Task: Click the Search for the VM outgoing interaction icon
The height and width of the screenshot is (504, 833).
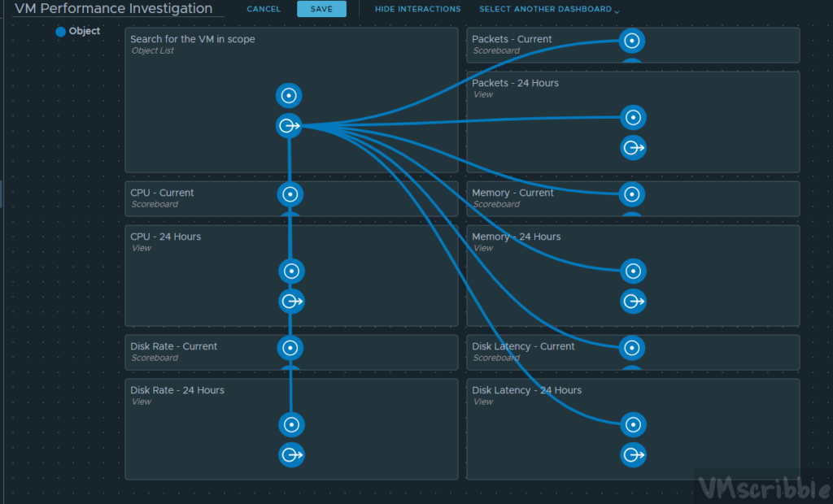Action: pos(289,126)
